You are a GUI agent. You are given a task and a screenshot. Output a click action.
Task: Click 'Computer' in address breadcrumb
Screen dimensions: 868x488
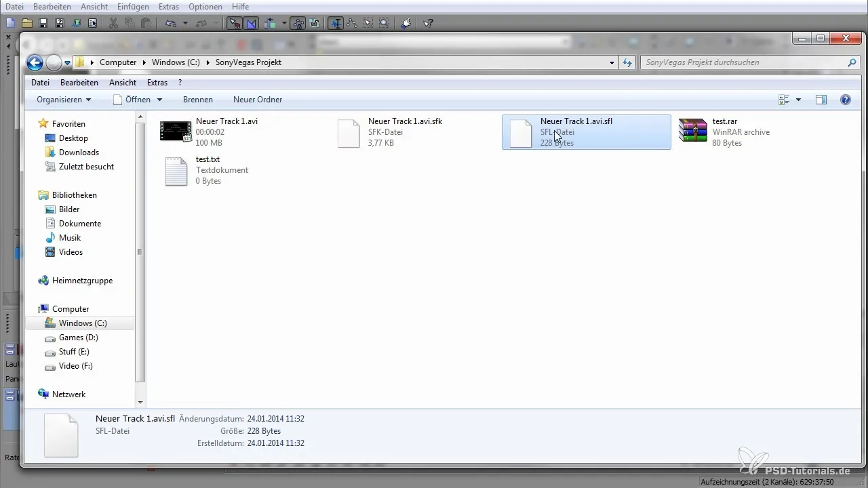click(118, 62)
